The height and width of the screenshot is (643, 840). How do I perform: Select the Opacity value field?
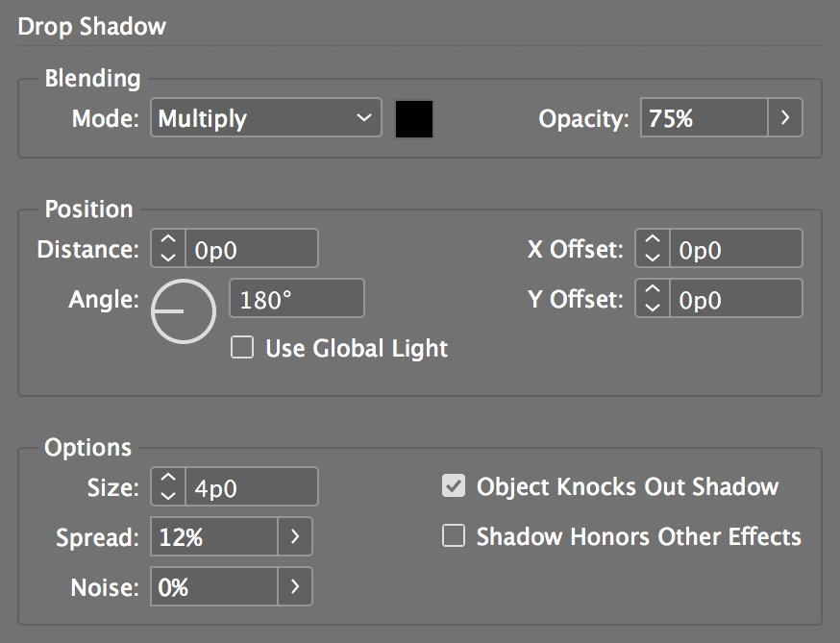click(702, 118)
